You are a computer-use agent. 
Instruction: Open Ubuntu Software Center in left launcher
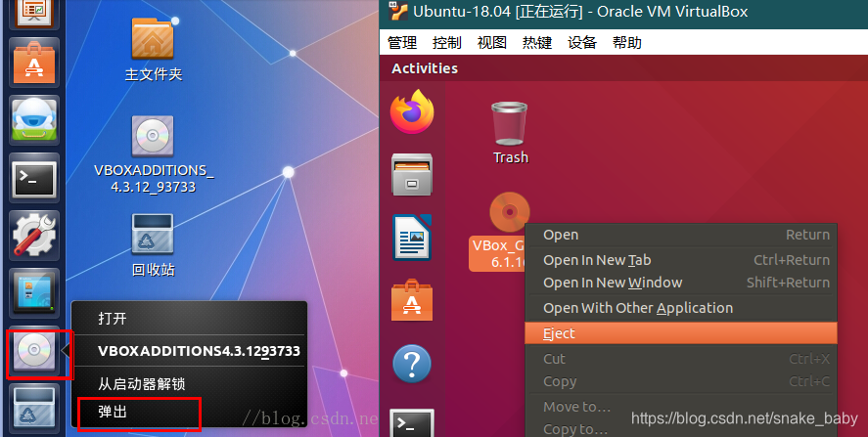(34, 64)
